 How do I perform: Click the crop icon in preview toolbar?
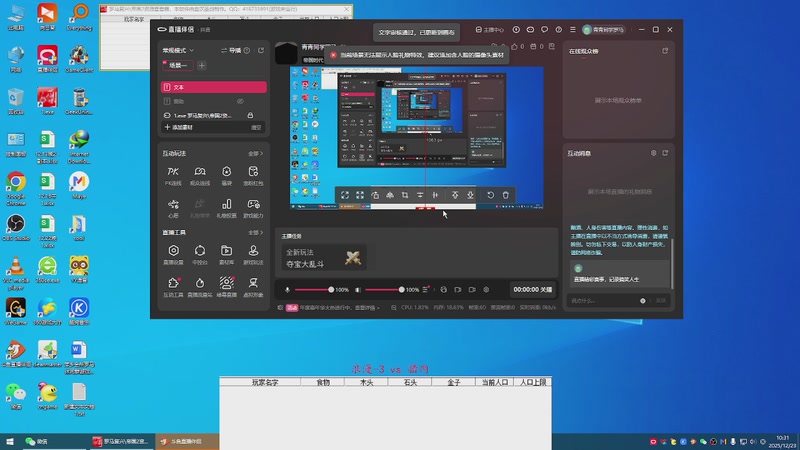click(405, 195)
